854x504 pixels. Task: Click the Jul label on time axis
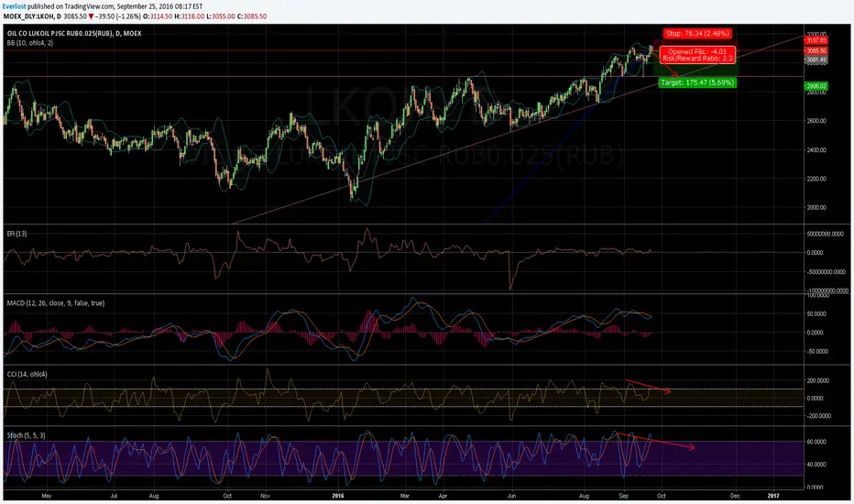(114, 497)
